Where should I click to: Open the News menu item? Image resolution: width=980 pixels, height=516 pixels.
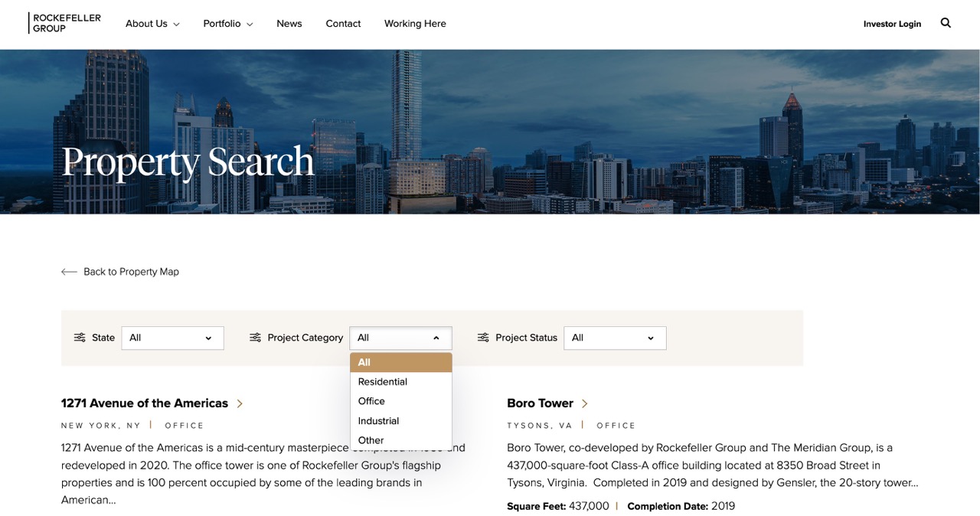tap(289, 24)
